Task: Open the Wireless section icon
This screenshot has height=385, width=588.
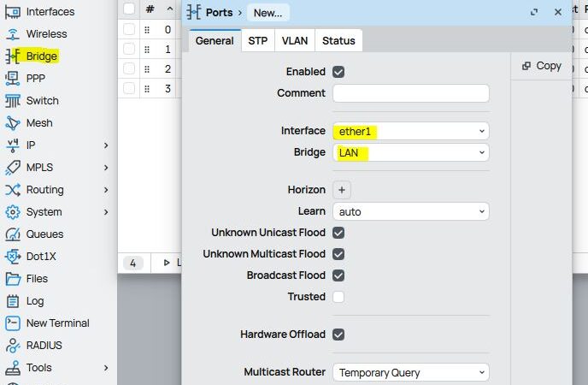Action: coord(13,34)
